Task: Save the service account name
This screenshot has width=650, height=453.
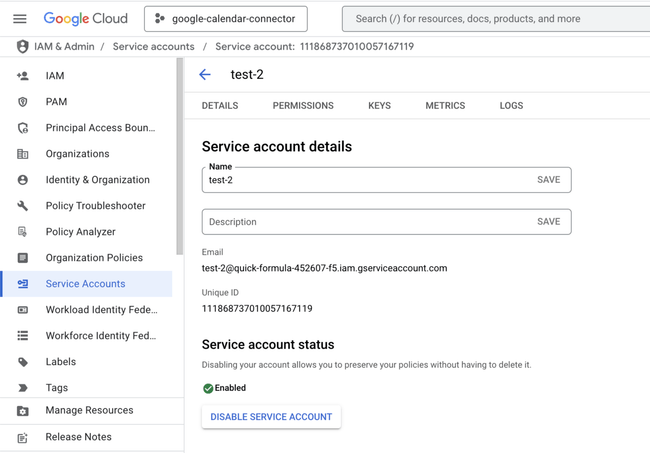Action: point(548,180)
